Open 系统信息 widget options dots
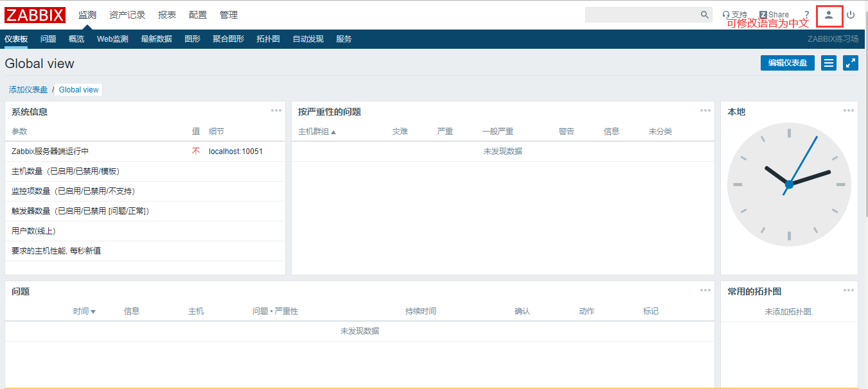 pos(276,110)
